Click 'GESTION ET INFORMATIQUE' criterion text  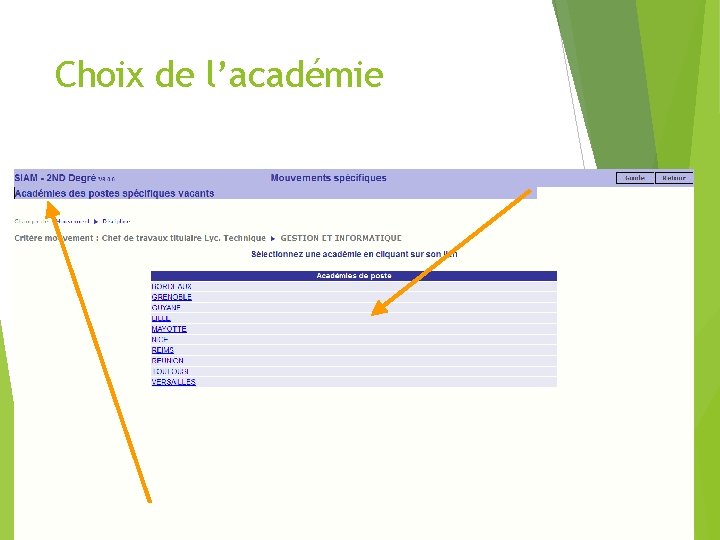[x=341, y=238]
